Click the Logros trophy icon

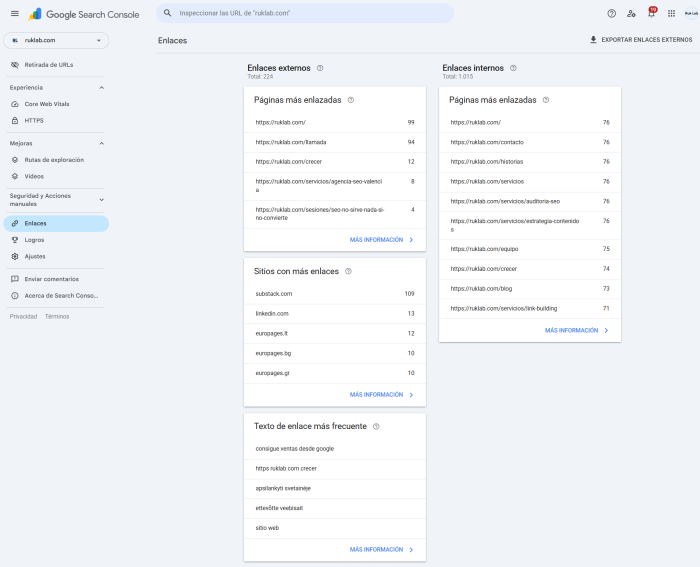click(15, 240)
